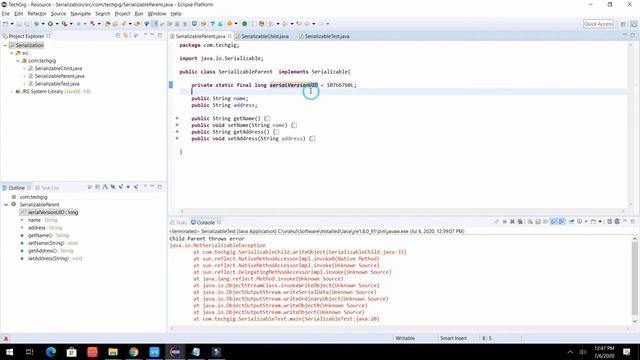
Task: Toggle Pin Console button
Action: pyautogui.click(x=571, y=221)
